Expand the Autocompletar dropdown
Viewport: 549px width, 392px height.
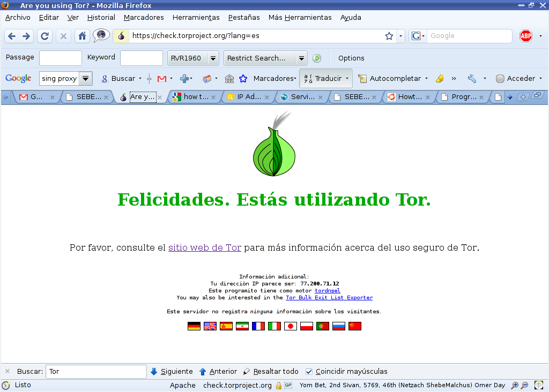pyautogui.click(x=426, y=79)
